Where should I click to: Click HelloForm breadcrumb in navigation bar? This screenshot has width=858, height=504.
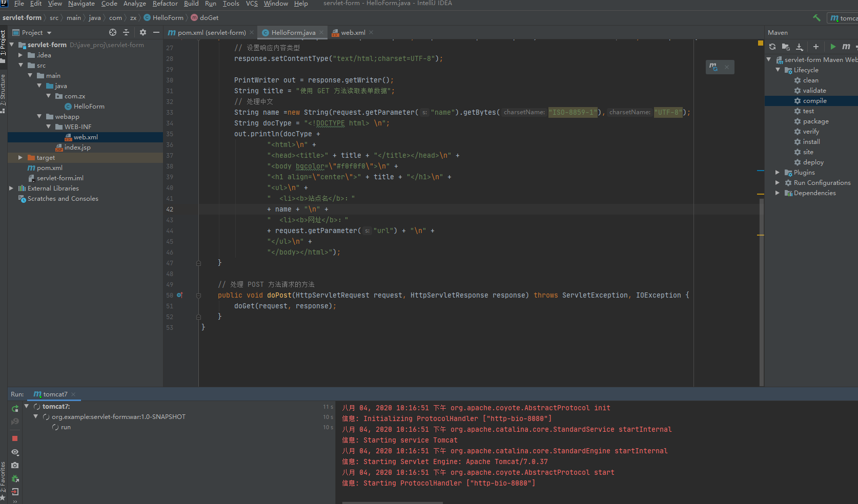coord(164,18)
